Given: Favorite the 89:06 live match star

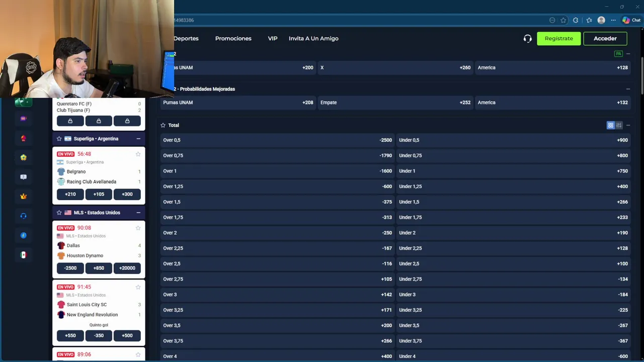Looking at the screenshot, I should 138,354.
